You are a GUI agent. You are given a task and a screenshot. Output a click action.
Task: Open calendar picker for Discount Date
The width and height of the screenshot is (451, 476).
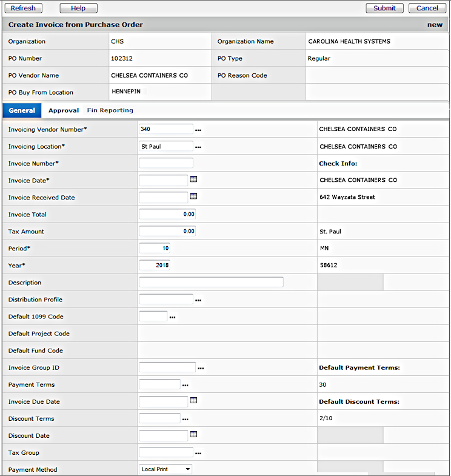(194, 435)
